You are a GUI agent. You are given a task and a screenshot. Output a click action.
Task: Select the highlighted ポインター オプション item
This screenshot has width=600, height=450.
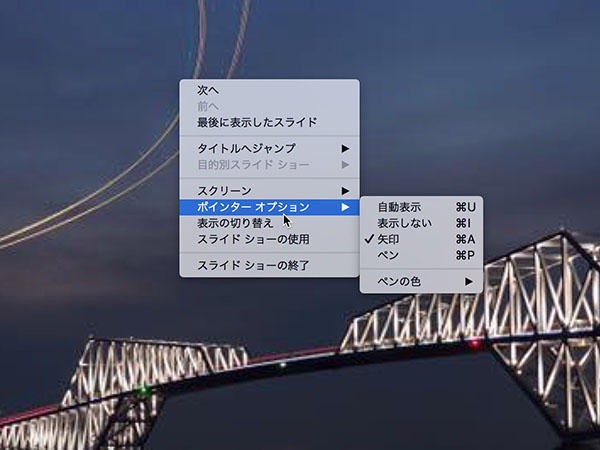pyautogui.click(x=269, y=207)
